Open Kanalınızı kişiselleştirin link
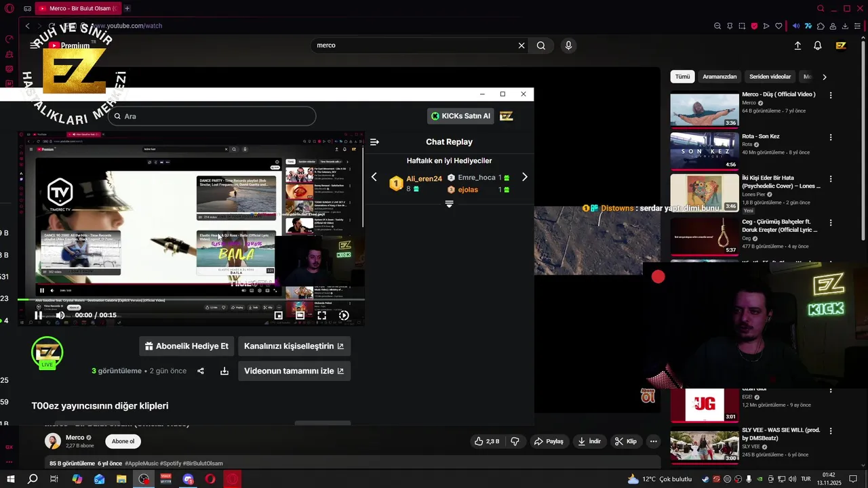The height and width of the screenshot is (488, 868). pyautogui.click(x=294, y=346)
